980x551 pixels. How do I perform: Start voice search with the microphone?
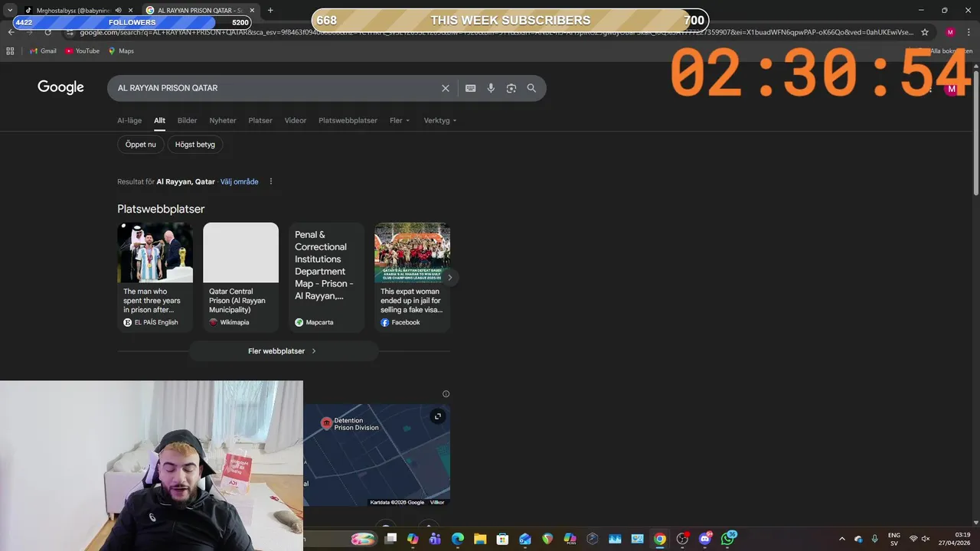tap(491, 88)
